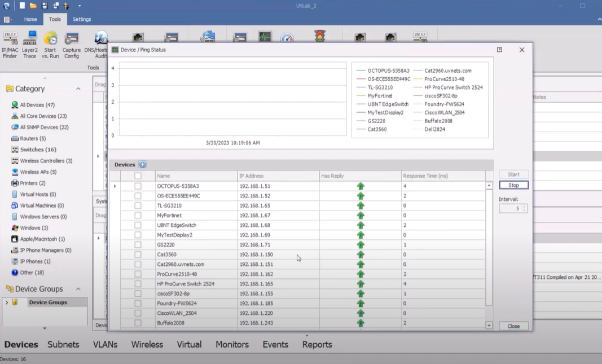The image size is (602, 364).
Task: Collapse the Device Groups panel
Action: pyautogui.click(x=78, y=289)
